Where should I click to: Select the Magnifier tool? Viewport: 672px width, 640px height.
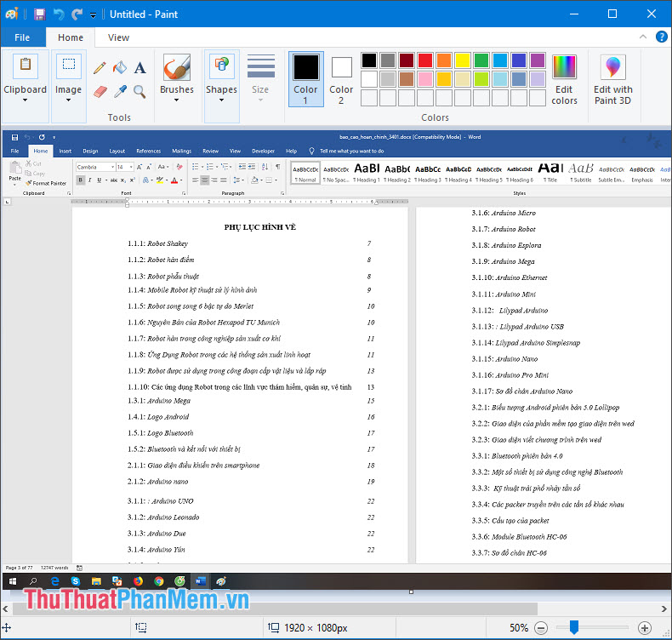(140, 91)
